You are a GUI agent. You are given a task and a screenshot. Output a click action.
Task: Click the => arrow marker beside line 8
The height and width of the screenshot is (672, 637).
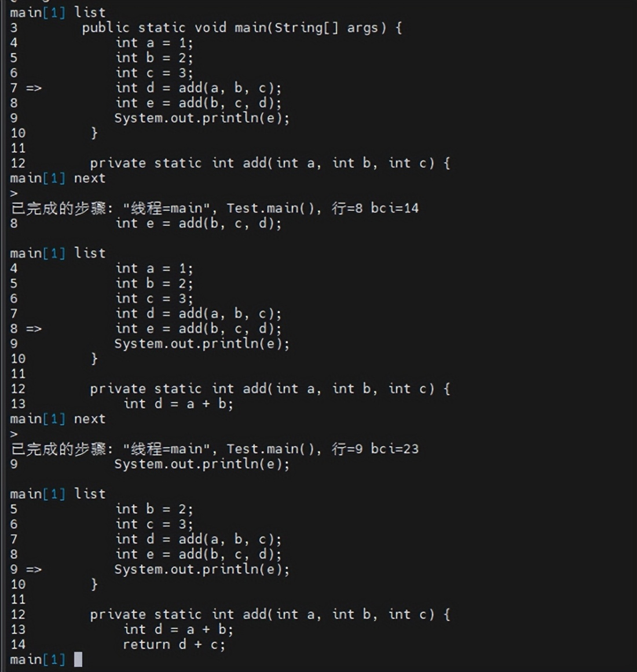[34, 329]
